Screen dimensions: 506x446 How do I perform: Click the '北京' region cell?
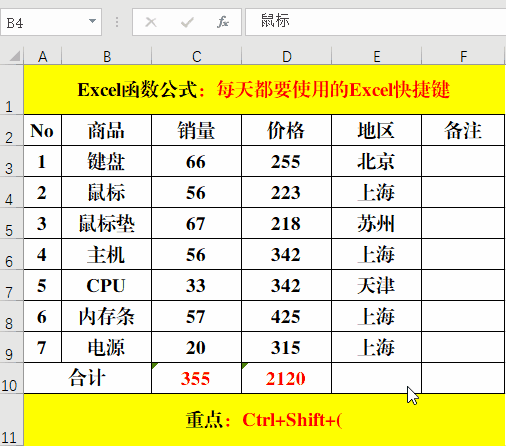(377, 161)
